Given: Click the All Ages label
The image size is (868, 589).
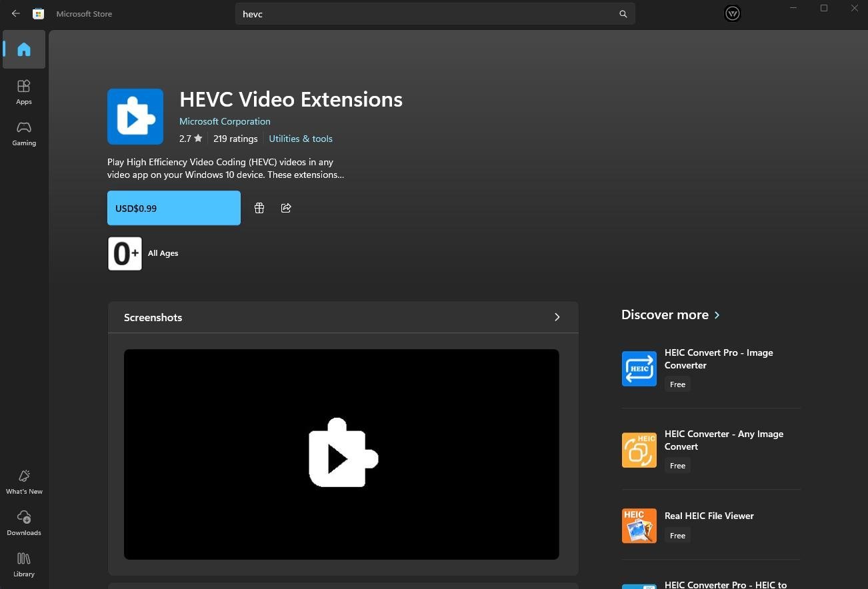Looking at the screenshot, I should 163,253.
